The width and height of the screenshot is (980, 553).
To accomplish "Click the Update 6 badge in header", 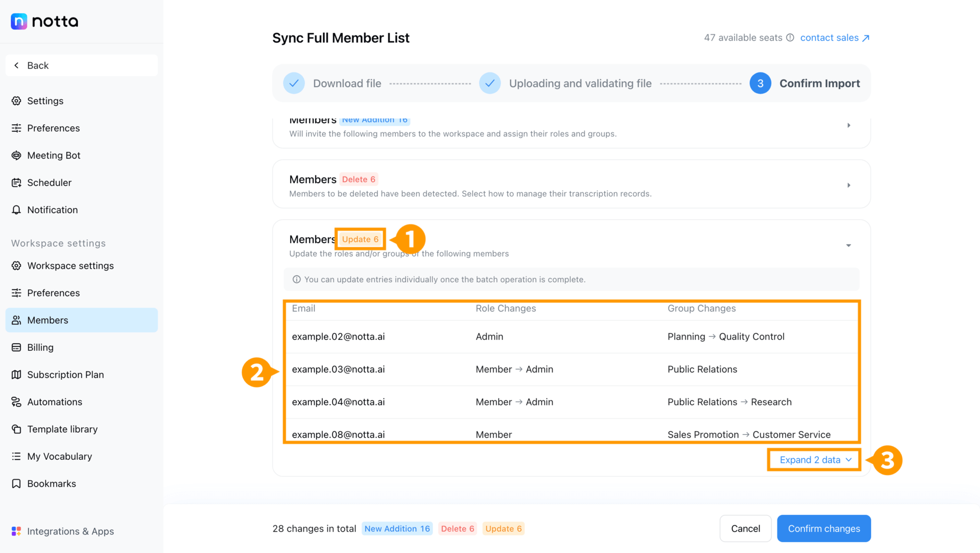I will click(x=360, y=239).
